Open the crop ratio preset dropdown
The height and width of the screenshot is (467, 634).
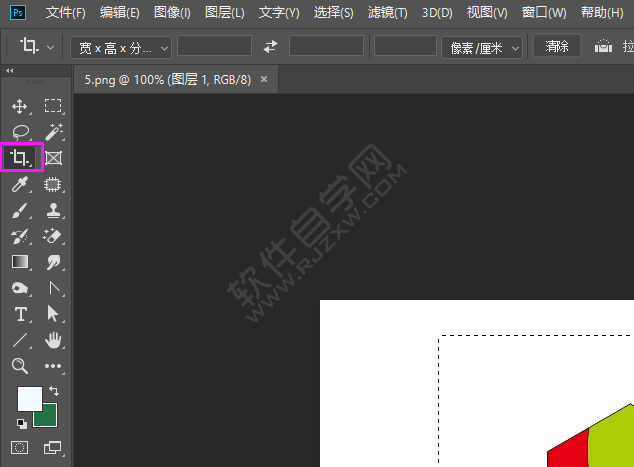point(121,47)
